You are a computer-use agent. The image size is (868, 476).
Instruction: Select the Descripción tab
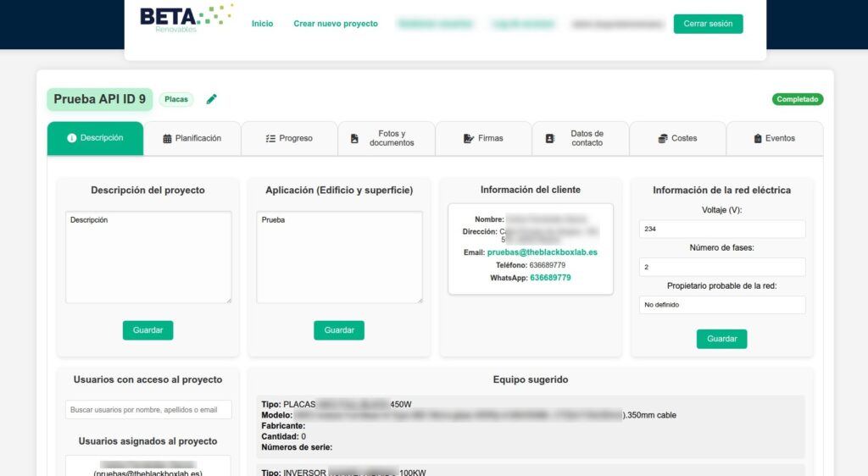[x=95, y=138]
